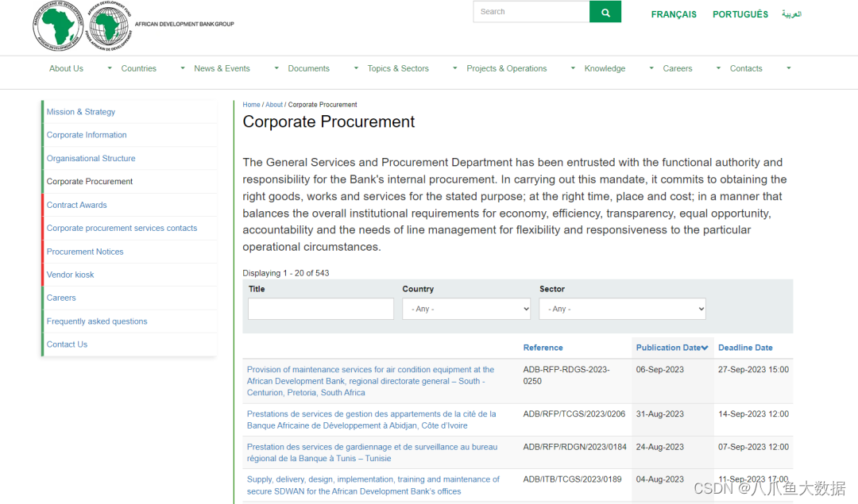Open secure SDWAN supply notice
Image resolution: width=858 pixels, height=504 pixels.
click(373, 486)
